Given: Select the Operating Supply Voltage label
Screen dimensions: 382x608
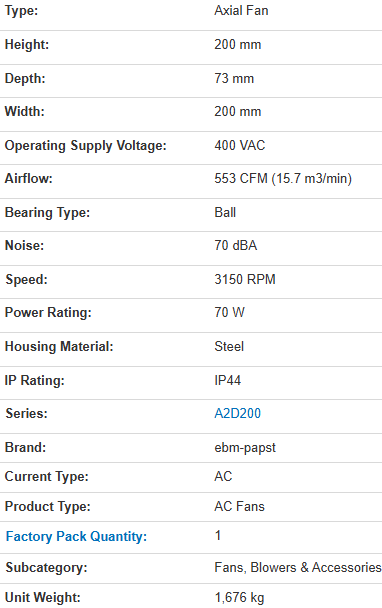Looking at the screenshot, I should (x=85, y=146).
